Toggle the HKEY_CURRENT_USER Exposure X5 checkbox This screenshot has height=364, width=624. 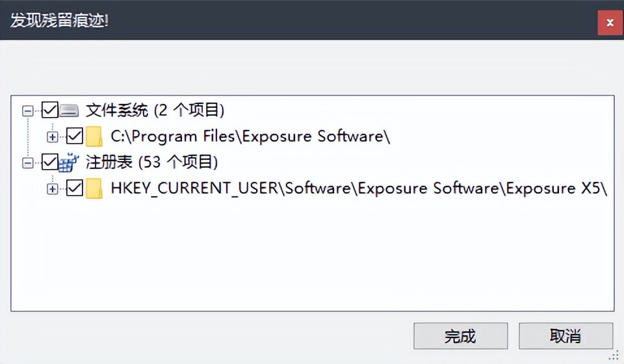[x=75, y=188]
